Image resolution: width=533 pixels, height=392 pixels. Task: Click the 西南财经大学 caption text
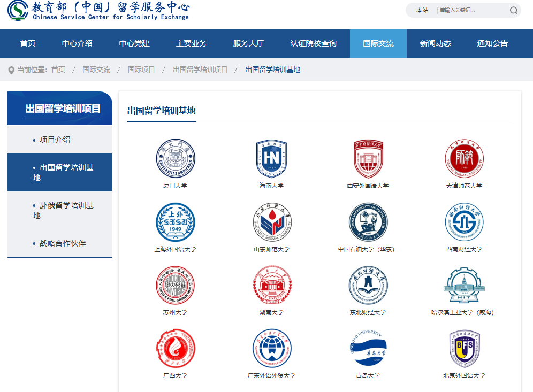click(x=464, y=249)
